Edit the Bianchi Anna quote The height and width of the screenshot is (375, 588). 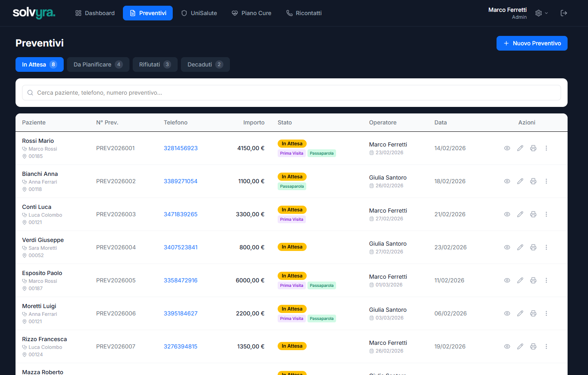pyautogui.click(x=520, y=181)
